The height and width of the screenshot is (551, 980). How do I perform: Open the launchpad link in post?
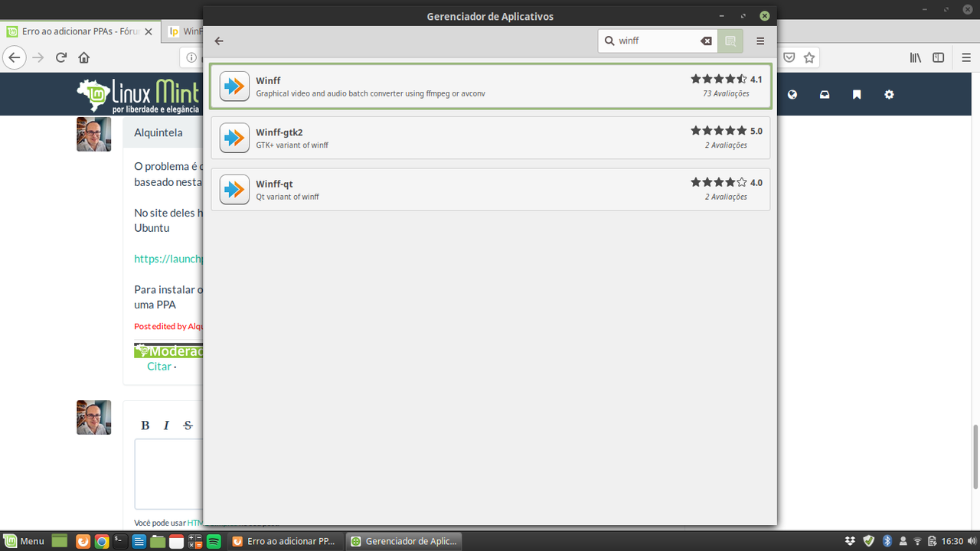pyautogui.click(x=168, y=259)
